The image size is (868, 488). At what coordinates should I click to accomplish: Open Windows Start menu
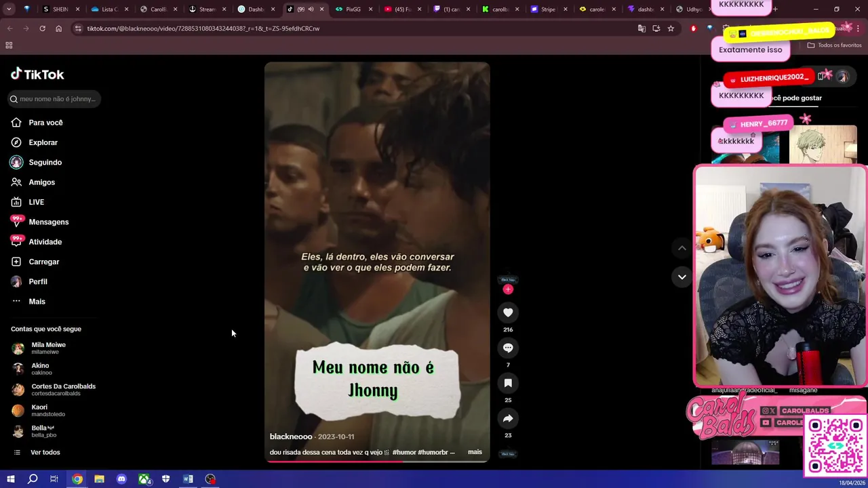click(x=10, y=479)
